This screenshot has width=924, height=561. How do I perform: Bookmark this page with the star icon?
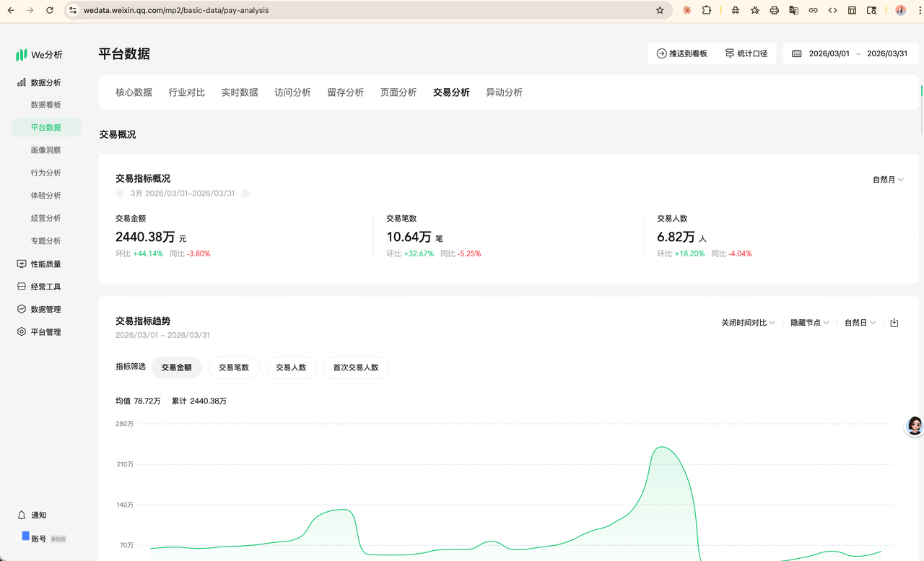[x=660, y=10]
